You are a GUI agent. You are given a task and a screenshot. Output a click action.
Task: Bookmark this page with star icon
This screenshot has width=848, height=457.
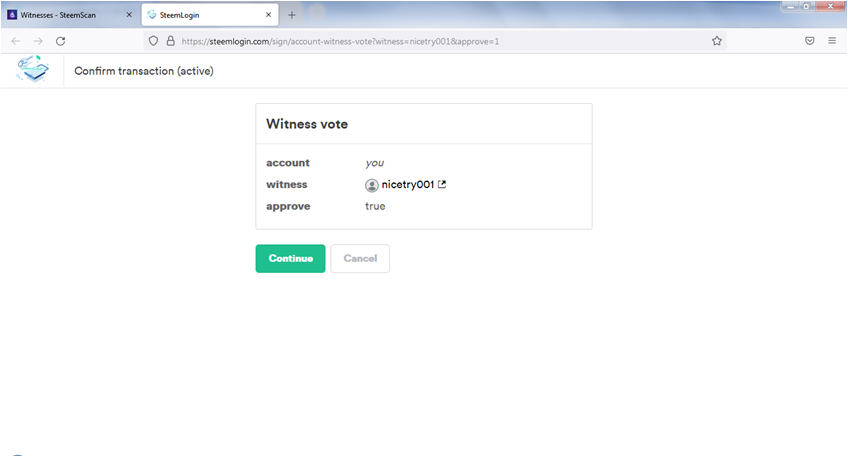717,41
